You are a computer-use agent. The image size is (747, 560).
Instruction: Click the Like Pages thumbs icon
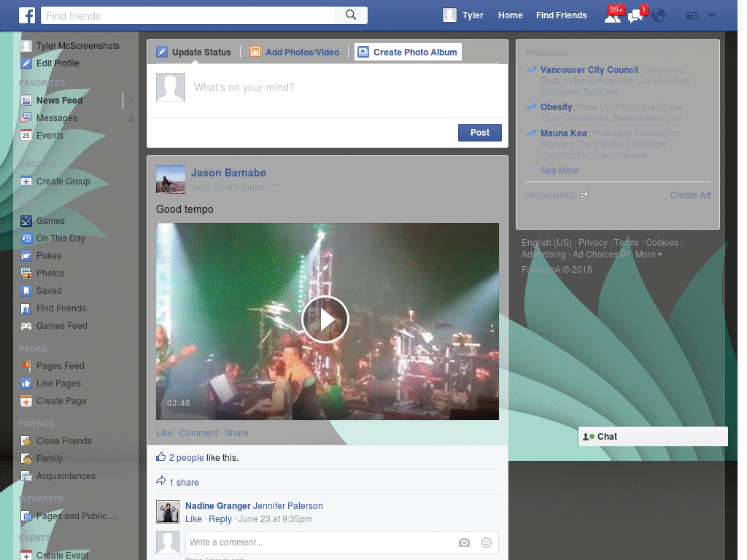(26, 384)
